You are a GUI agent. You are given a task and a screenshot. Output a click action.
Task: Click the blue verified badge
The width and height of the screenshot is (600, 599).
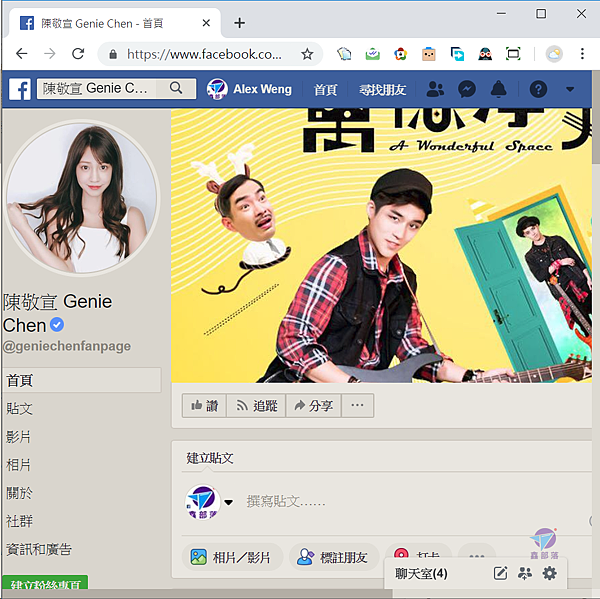click(x=57, y=325)
